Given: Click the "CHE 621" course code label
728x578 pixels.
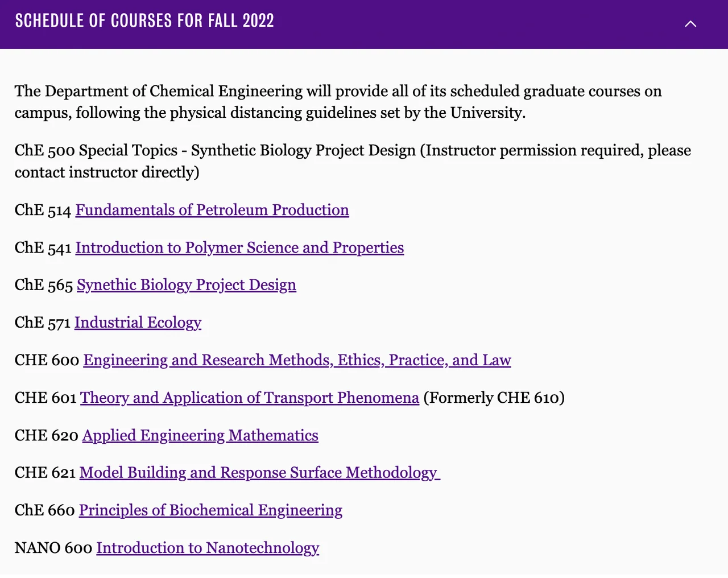Looking at the screenshot, I should tap(45, 473).
